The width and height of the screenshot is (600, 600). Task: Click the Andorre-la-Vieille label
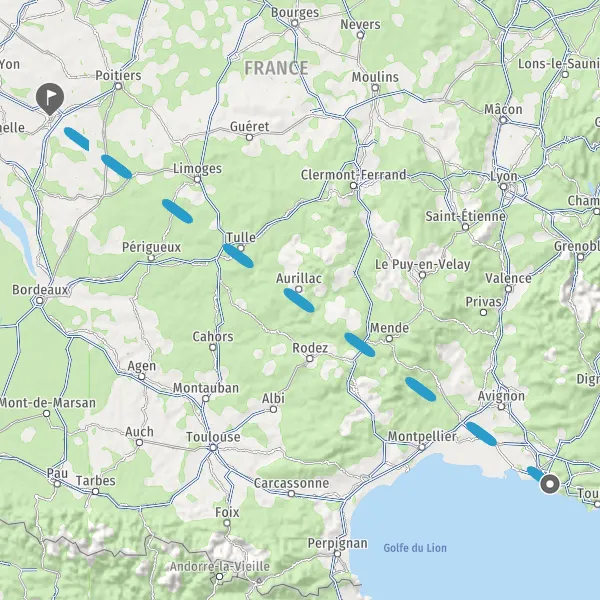coord(220,566)
